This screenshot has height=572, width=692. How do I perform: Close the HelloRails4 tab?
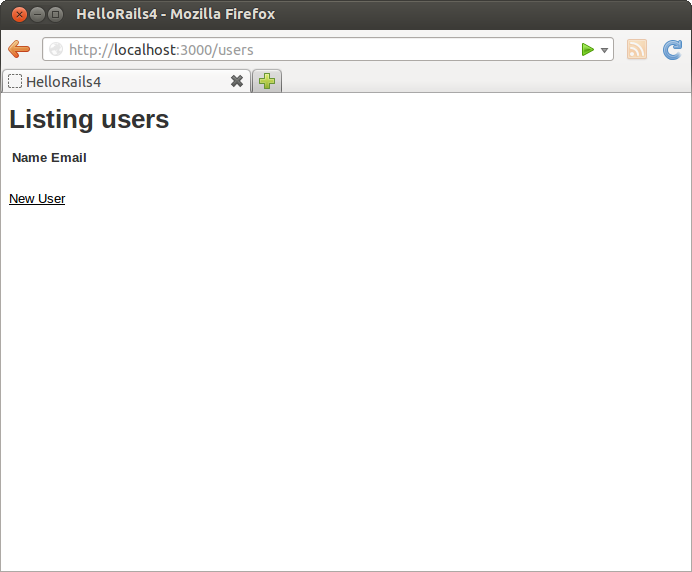(237, 81)
